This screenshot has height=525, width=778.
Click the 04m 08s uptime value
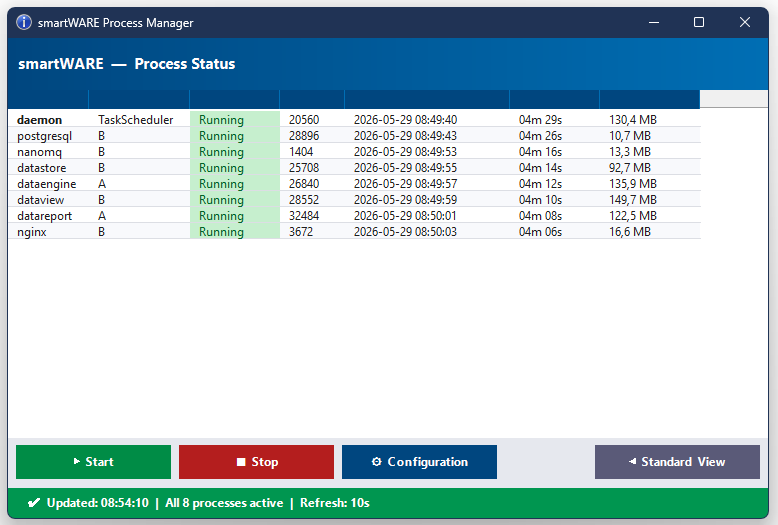(540, 216)
